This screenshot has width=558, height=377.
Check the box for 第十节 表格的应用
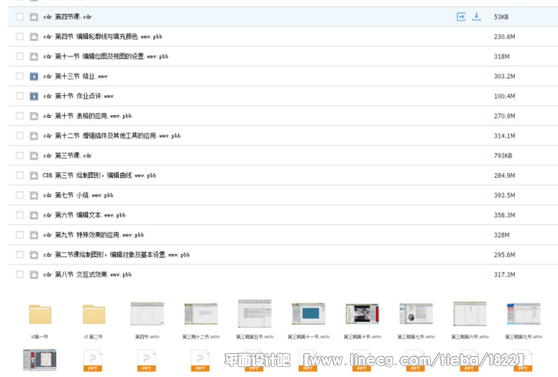20,116
